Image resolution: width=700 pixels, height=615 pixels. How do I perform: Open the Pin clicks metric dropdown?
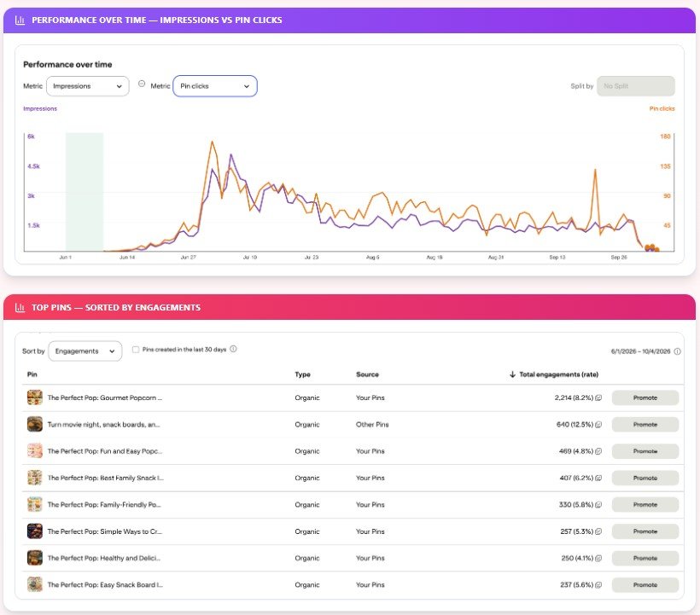pyautogui.click(x=215, y=86)
